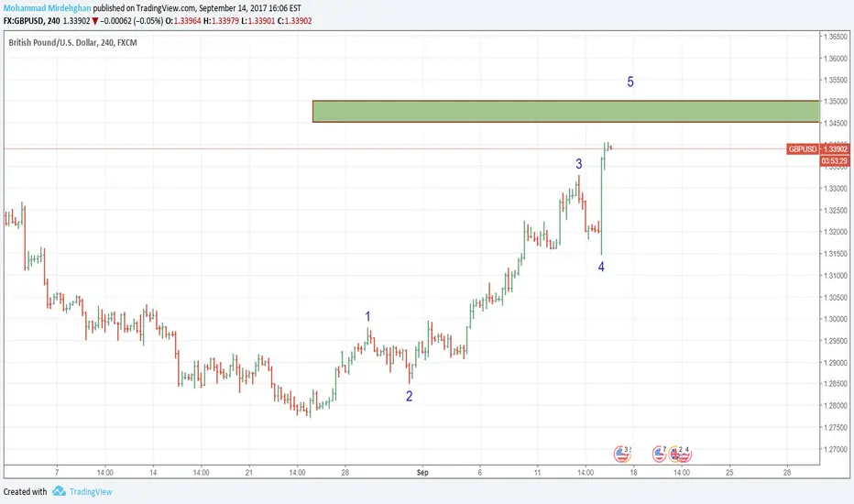Select Elliott wave label 1
Viewport: 854px width, 504px height.
tap(367, 316)
